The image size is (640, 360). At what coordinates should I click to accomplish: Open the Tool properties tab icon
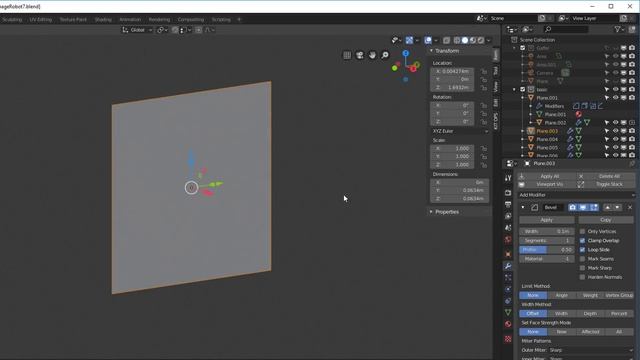[x=508, y=178]
